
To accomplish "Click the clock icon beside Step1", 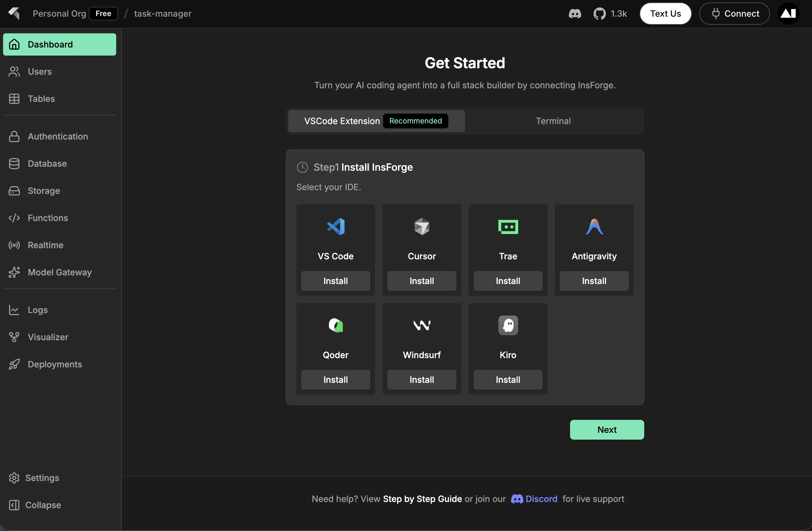I will 302,167.
